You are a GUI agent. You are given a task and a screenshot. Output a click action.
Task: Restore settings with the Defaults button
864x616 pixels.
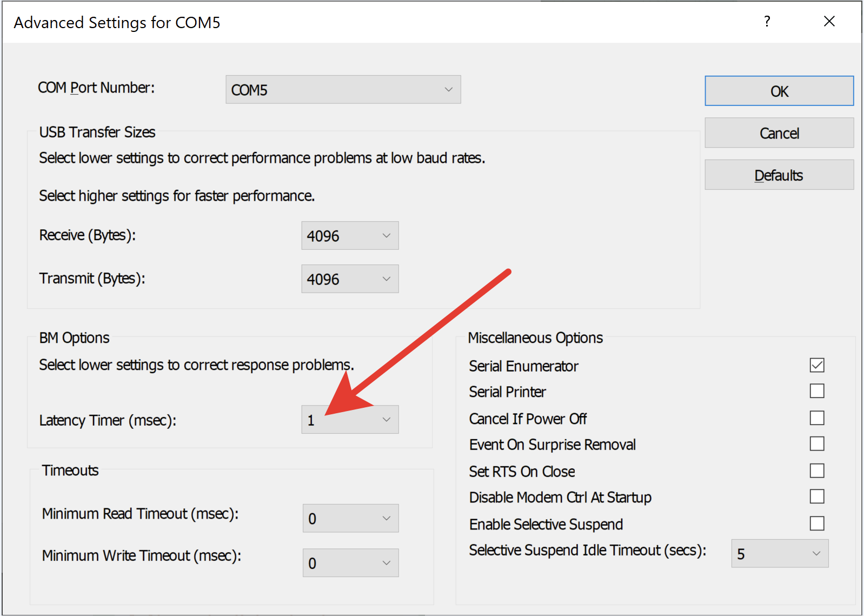pos(779,175)
